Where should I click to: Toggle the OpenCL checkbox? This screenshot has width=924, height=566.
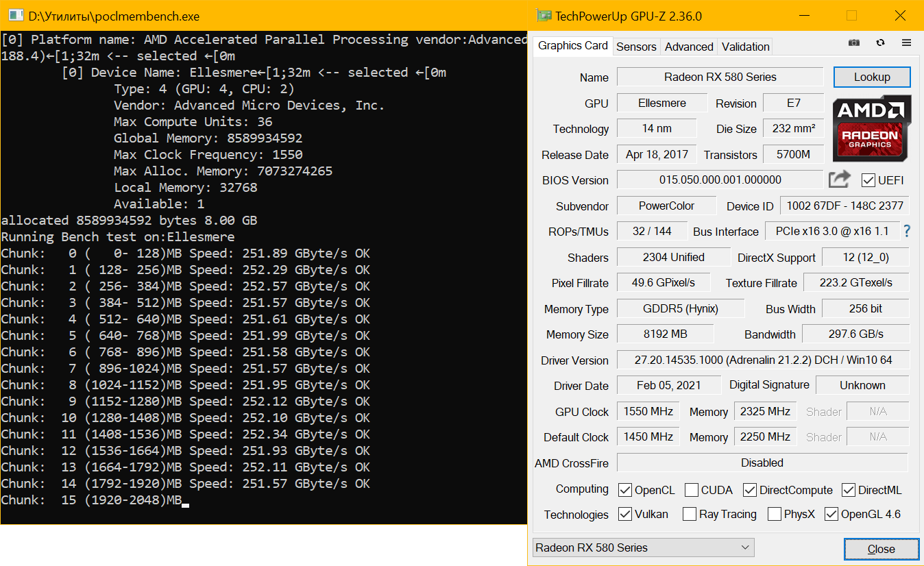pos(625,490)
